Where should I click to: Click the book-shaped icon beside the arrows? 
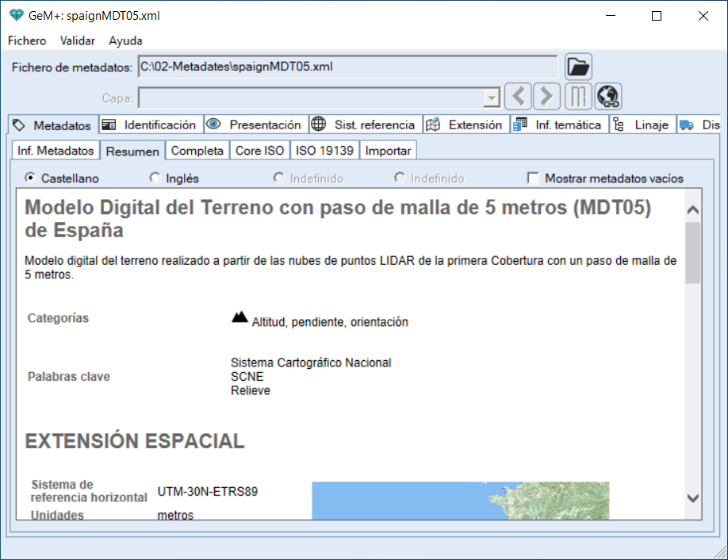pos(578,97)
